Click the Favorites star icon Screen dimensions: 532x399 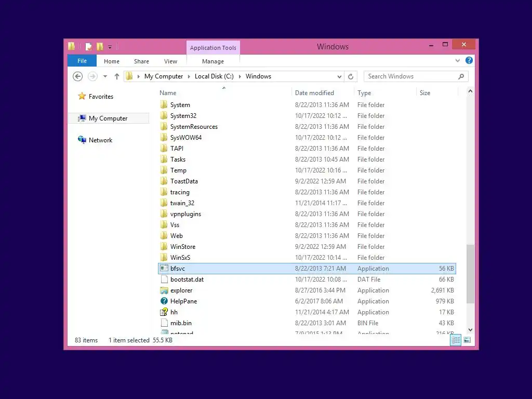point(82,96)
